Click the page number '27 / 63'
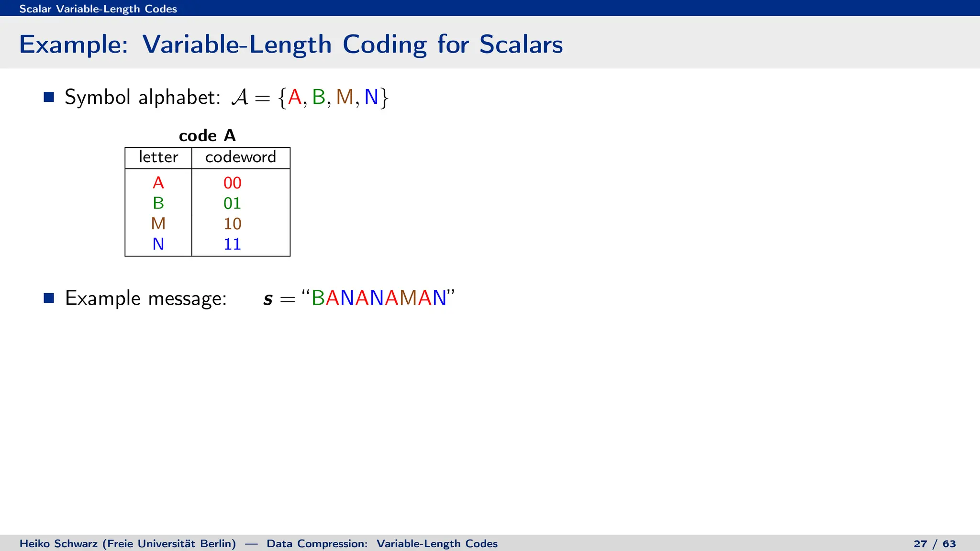This screenshot has height=551, width=980. [x=935, y=544]
